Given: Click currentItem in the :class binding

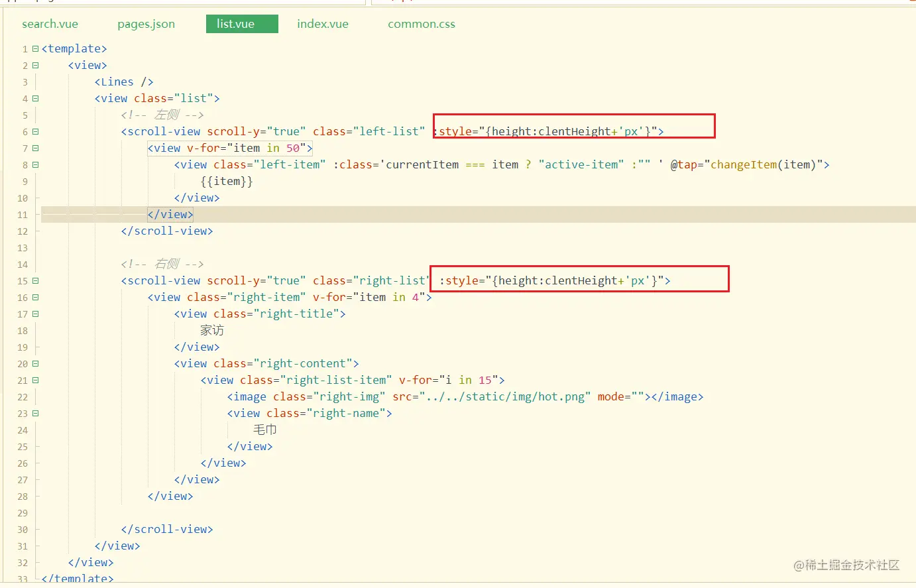Looking at the screenshot, I should point(422,164).
